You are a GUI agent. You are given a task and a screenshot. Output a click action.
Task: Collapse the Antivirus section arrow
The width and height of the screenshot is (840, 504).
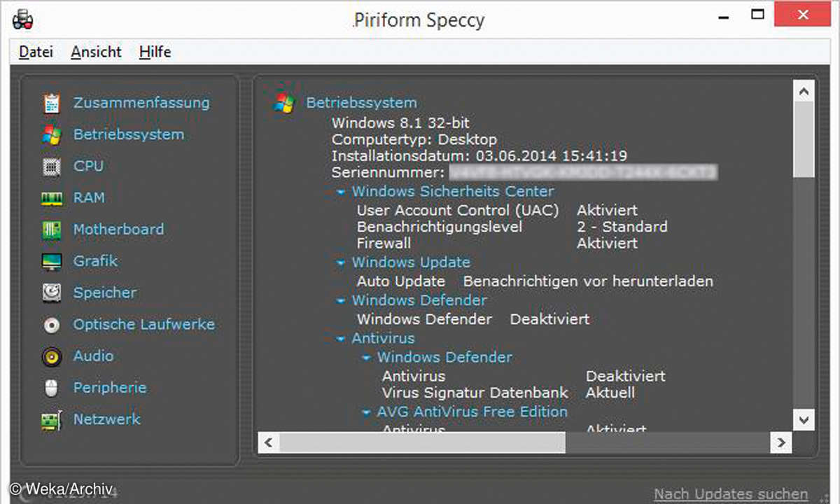pyautogui.click(x=340, y=339)
